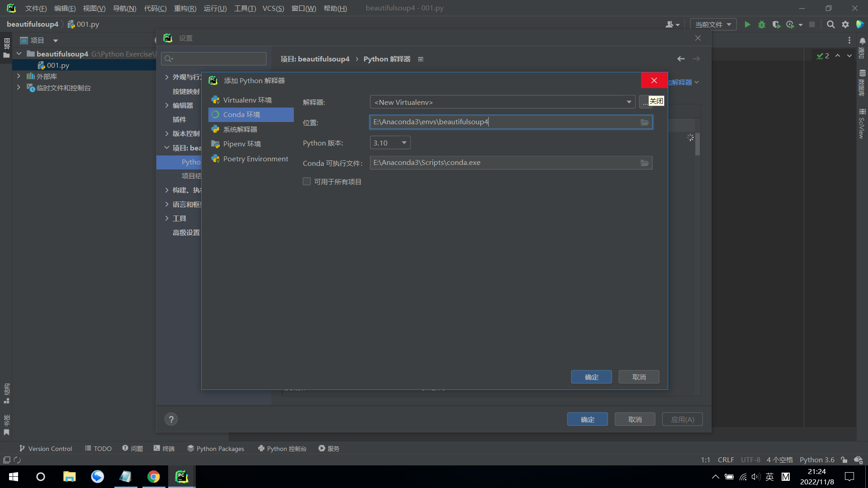The image size is (868, 488).
Task: Click the Debug bug icon
Action: tap(762, 24)
